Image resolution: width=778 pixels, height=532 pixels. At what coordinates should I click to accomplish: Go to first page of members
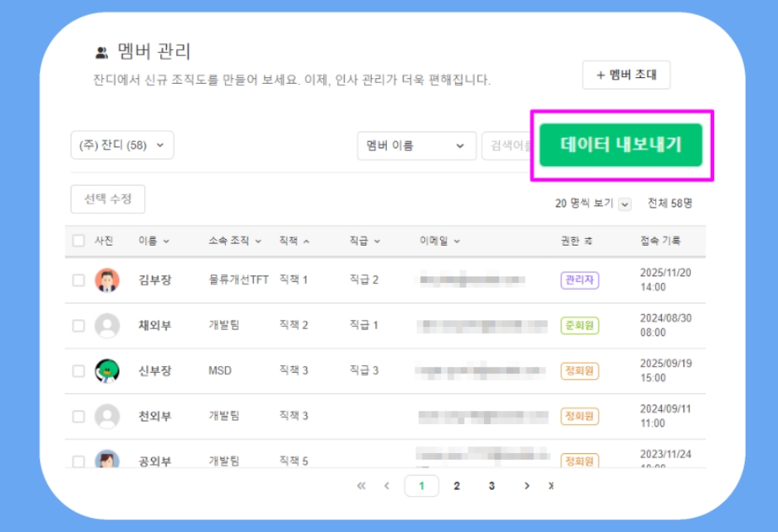(361, 486)
